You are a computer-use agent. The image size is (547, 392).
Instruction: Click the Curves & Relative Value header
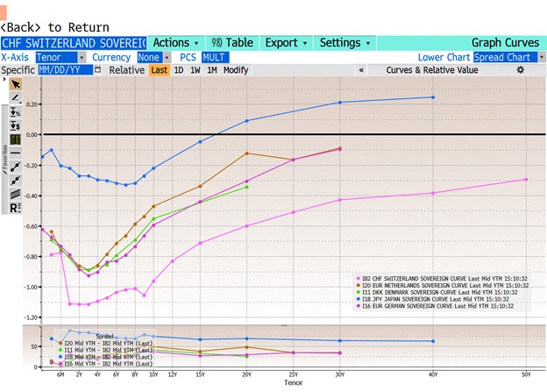432,70
